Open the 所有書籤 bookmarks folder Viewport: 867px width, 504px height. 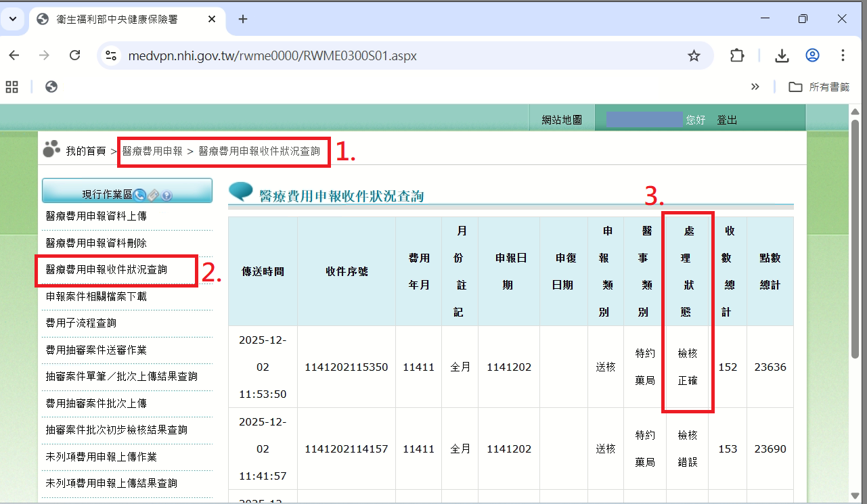tap(819, 87)
